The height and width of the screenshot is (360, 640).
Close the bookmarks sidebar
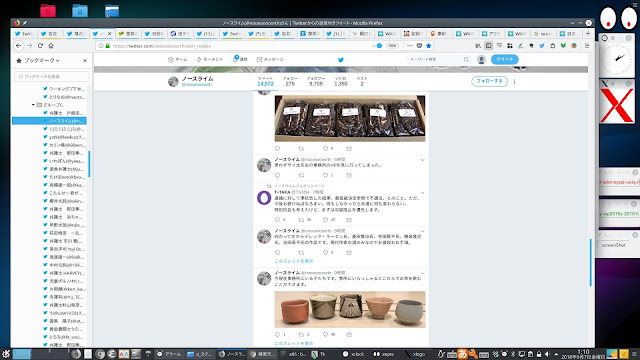[x=85, y=60]
